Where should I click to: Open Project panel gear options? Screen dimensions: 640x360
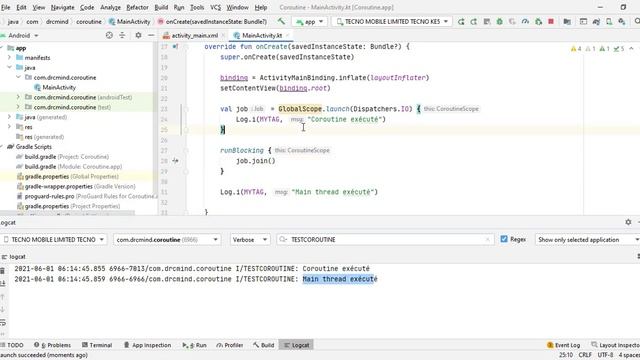point(138,36)
